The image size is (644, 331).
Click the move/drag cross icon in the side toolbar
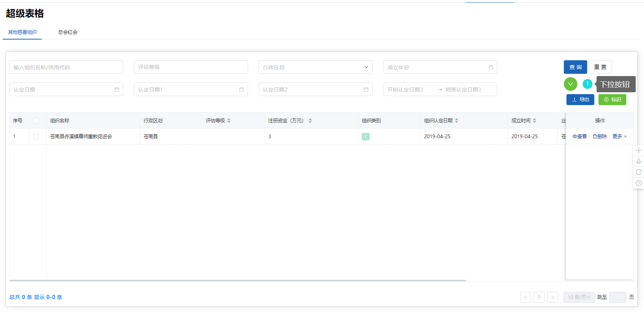pyautogui.click(x=638, y=150)
